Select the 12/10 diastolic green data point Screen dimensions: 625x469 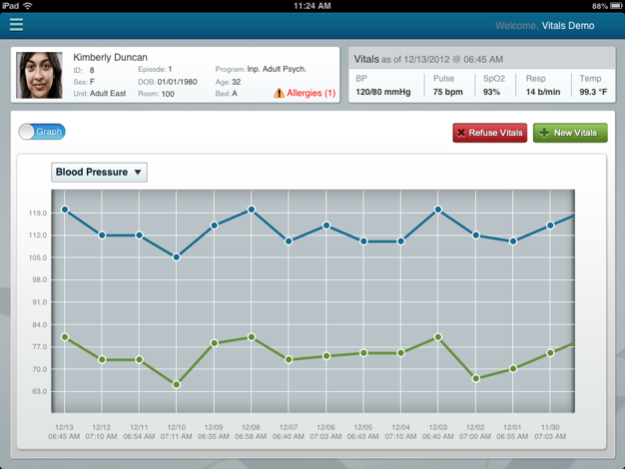pyautogui.click(x=177, y=385)
